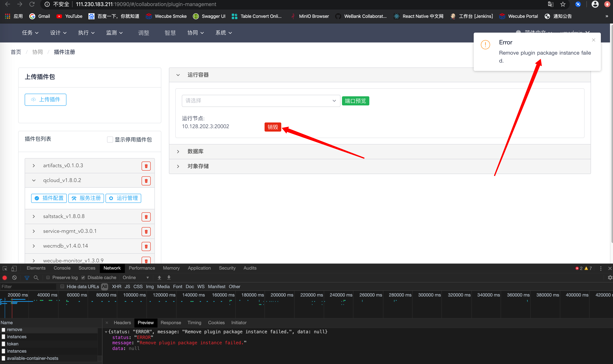Switch to DevTools Console tab
Screen dimensions: 613x364
pyautogui.click(x=62, y=268)
